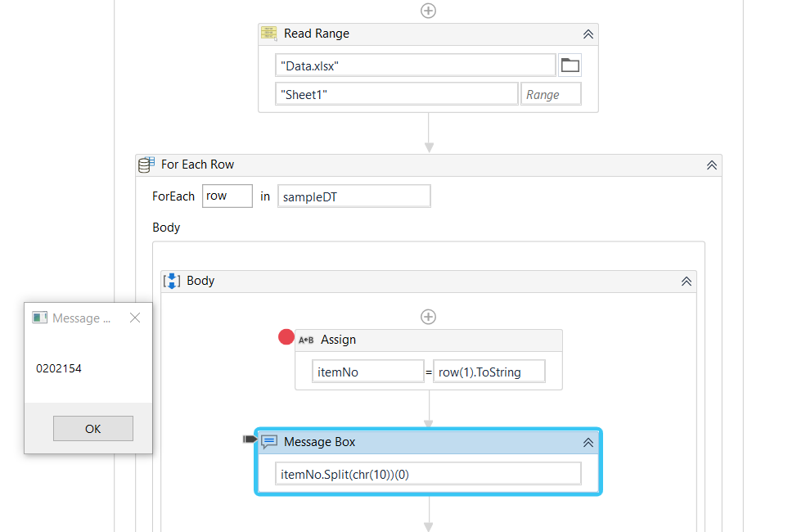Click the Assign activity icon
The width and height of the screenshot is (806, 532).
click(306, 340)
